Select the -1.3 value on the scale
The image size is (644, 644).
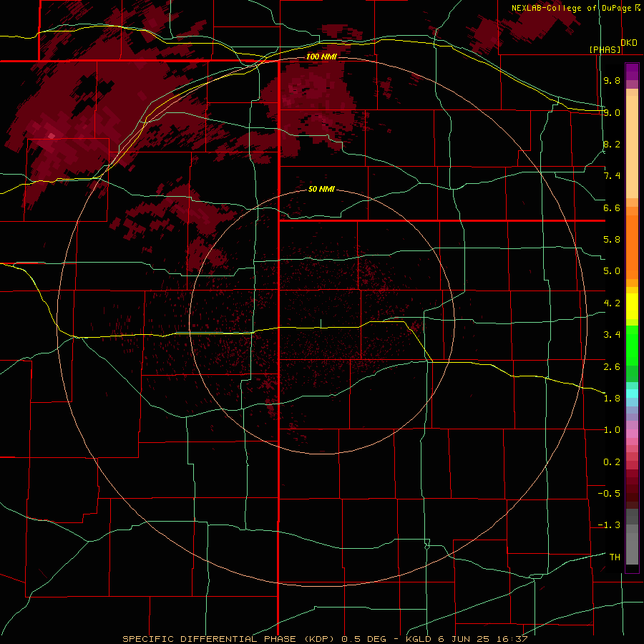coord(609,525)
